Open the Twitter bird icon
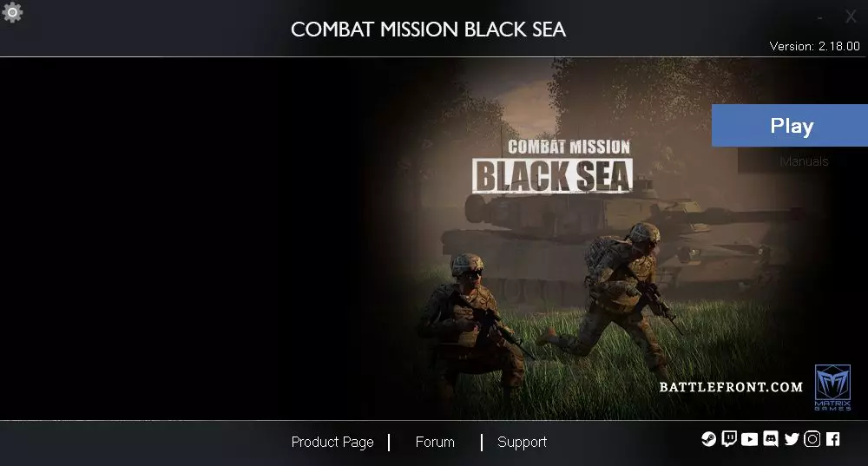The image size is (868, 466). (x=792, y=439)
